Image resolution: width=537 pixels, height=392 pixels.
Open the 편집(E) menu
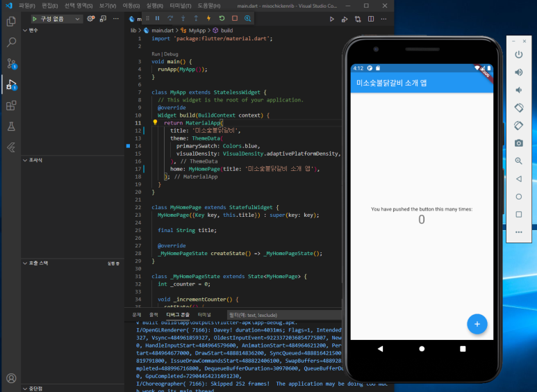(49, 6)
